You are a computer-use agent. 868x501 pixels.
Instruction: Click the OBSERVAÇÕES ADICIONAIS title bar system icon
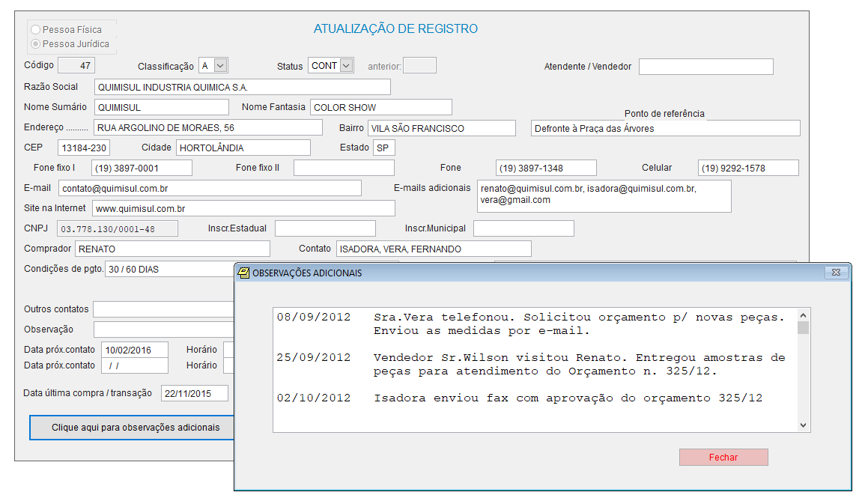tap(242, 274)
